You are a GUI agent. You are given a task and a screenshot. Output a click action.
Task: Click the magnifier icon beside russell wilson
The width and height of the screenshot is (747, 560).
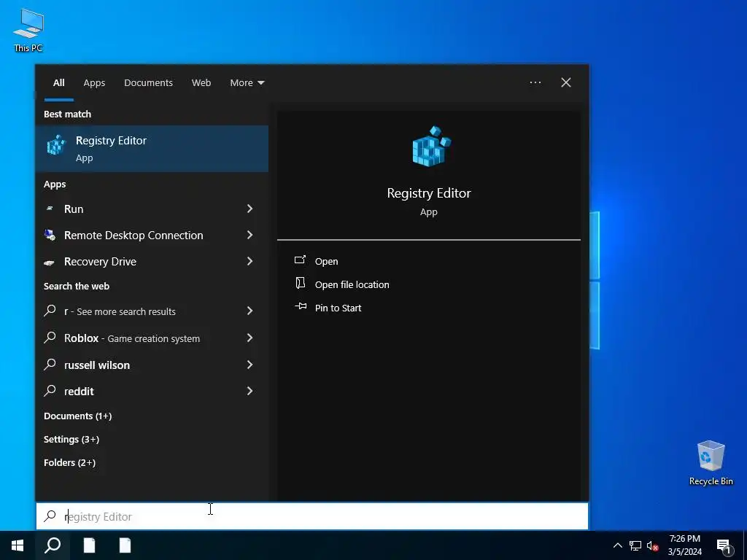click(x=50, y=365)
